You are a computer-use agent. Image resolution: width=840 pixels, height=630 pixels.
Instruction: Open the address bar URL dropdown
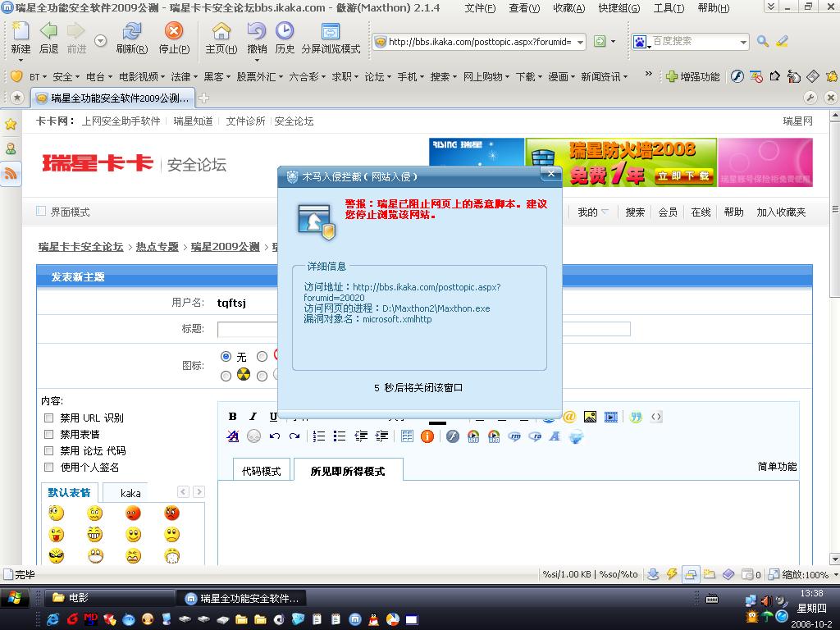click(x=580, y=42)
